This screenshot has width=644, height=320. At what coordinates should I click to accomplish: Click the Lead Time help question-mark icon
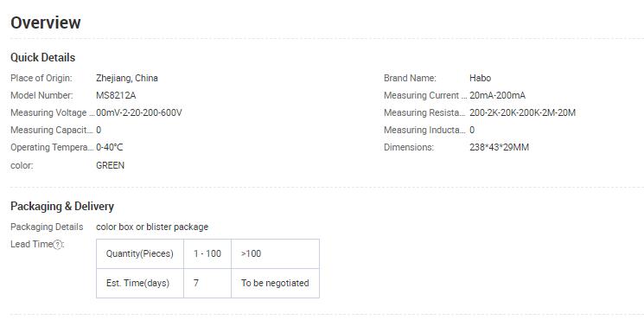(x=58, y=245)
